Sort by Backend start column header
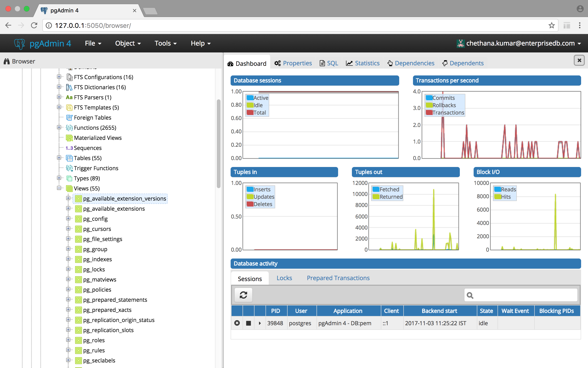This screenshot has height=368, width=588. tap(440, 311)
